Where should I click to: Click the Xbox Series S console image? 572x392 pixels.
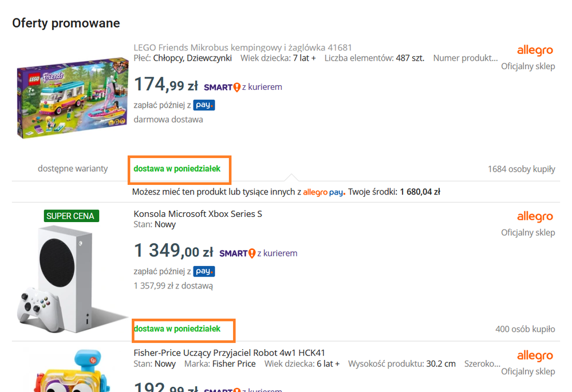[x=69, y=275]
